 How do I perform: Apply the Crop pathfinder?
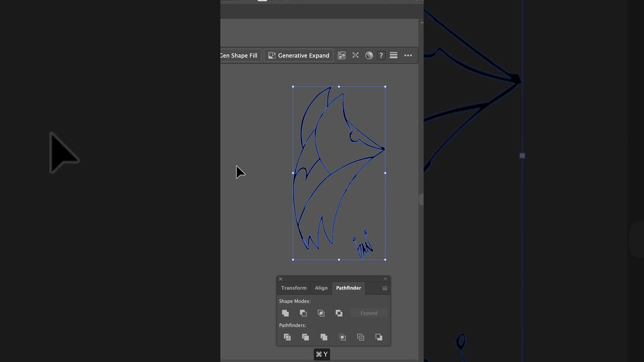pos(342,337)
